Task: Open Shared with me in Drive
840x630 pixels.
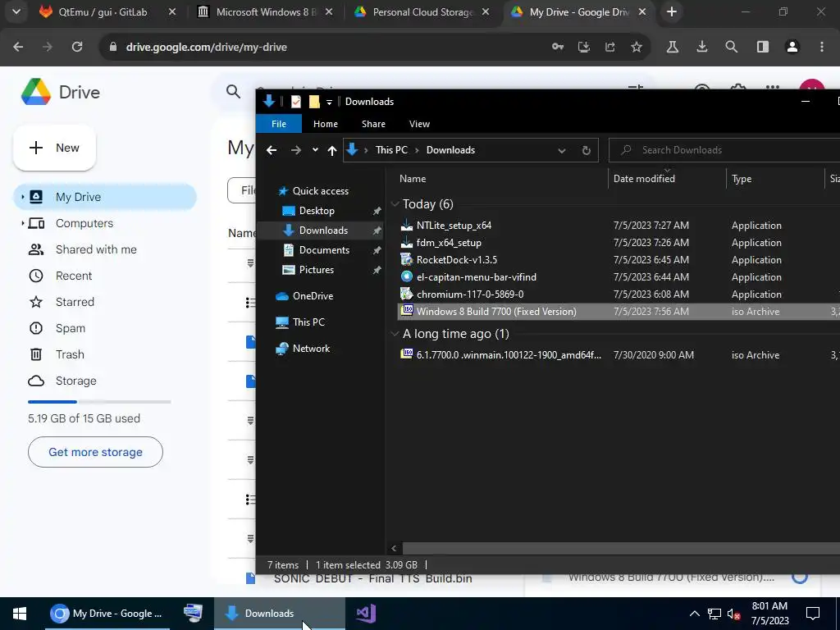Action: coord(97,249)
